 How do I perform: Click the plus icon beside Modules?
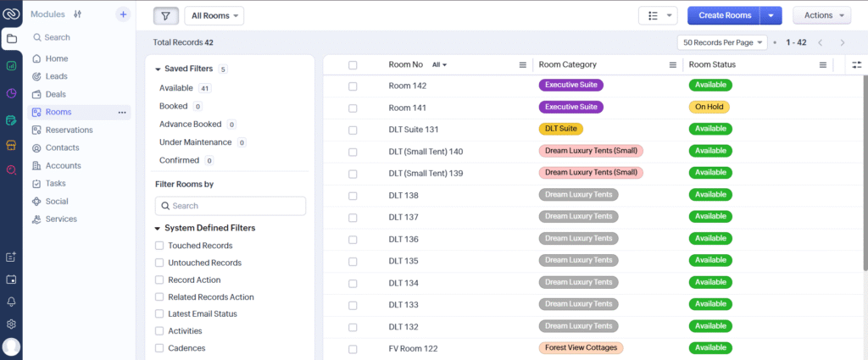pos(123,14)
